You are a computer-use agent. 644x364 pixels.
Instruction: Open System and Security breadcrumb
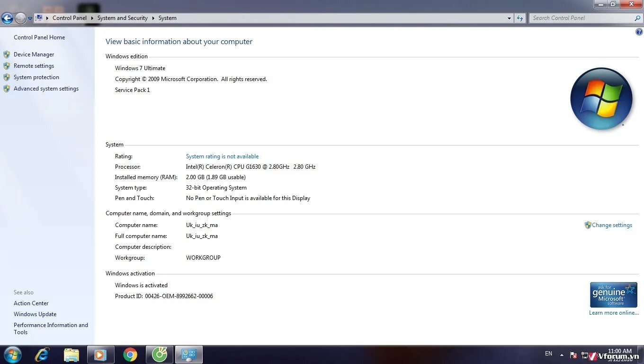[x=123, y=18]
